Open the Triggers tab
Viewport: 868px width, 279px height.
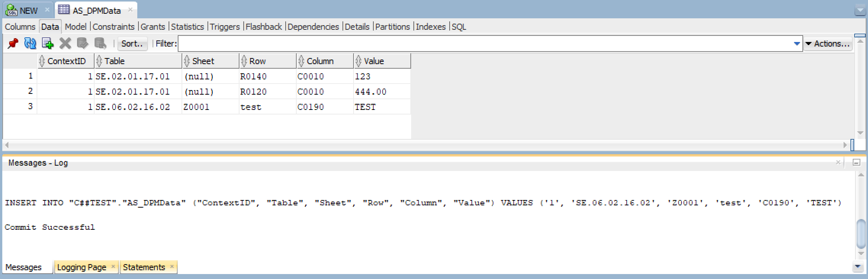[225, 27]
